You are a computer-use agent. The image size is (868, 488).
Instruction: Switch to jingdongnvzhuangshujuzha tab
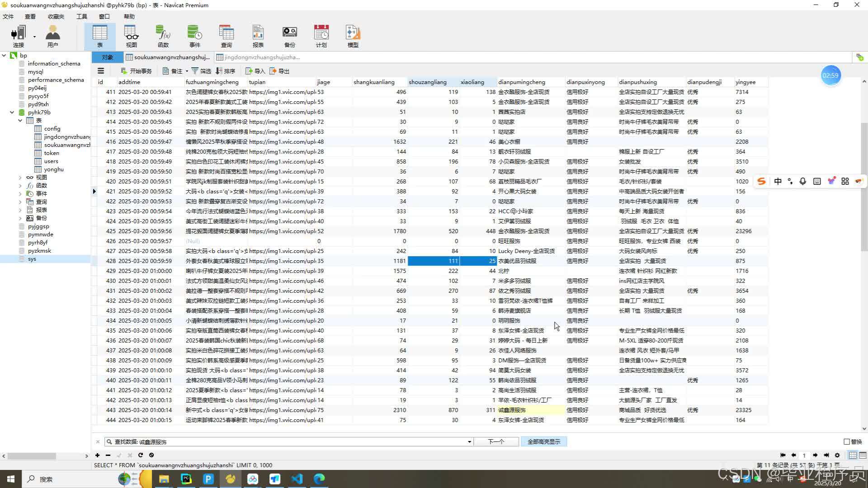click(258, 57)
